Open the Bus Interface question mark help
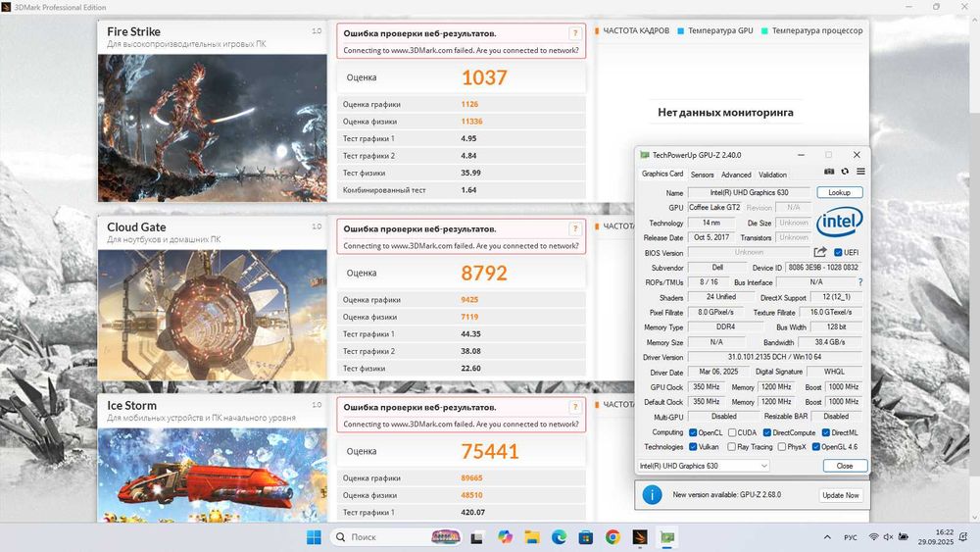This screenshot has height=552, width=980. point(860,282)
